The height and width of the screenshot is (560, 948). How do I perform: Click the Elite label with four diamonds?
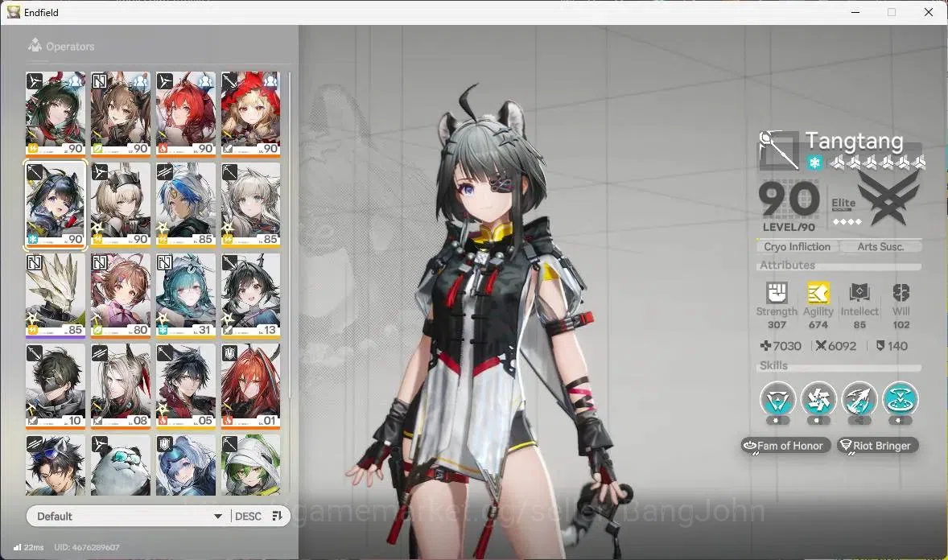[845, 211]
